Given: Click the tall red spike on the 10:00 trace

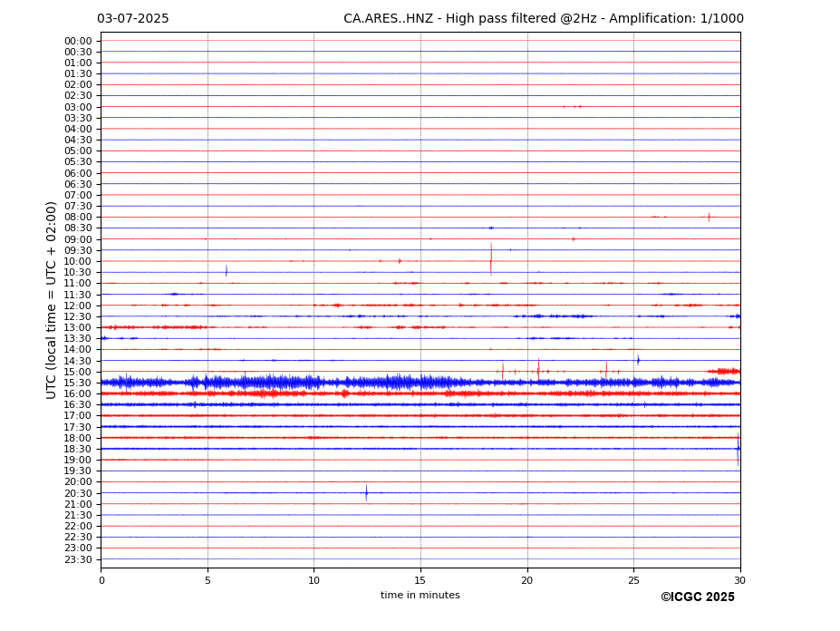Looking at the screenshot, I should pos(491,259).
